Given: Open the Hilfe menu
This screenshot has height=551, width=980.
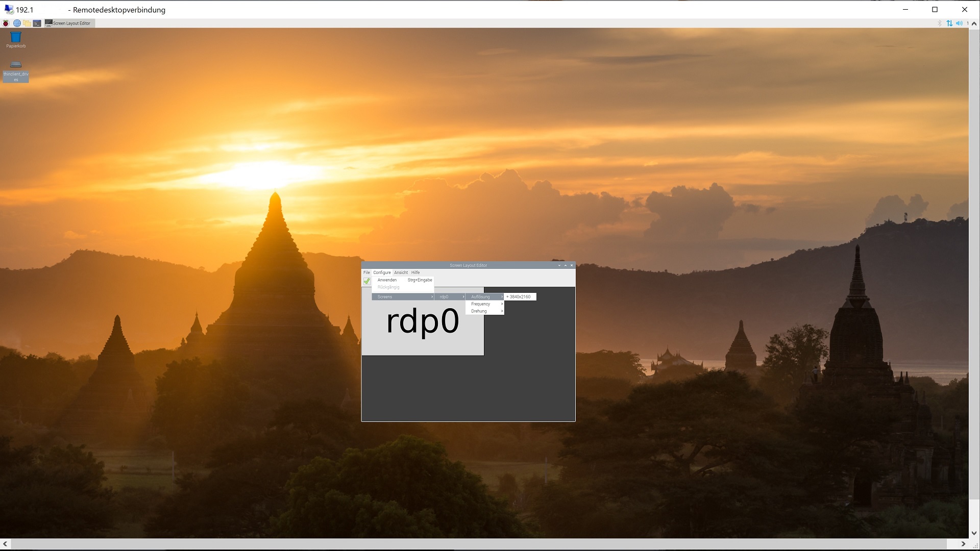Looking at the screenshot, I should pos(415,272).
